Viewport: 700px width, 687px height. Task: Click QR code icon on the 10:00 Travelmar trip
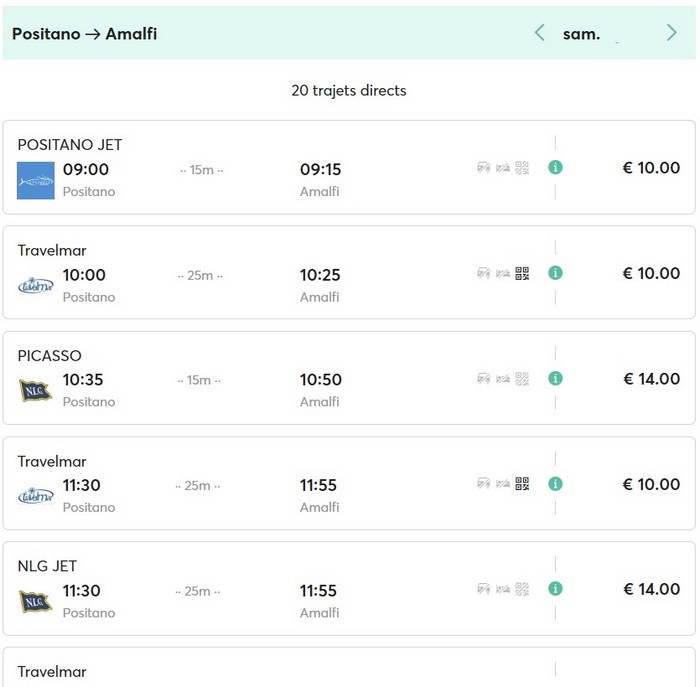pyautogui.click(x=522, y=273)
